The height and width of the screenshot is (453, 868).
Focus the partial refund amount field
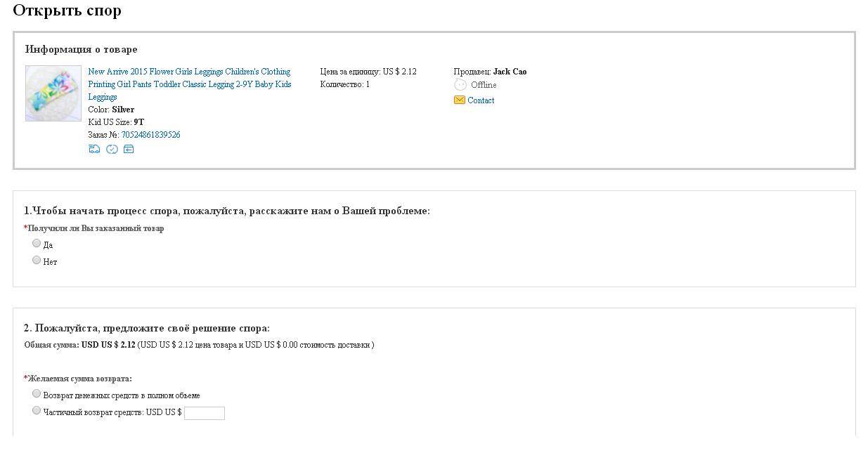coord(205,413)
